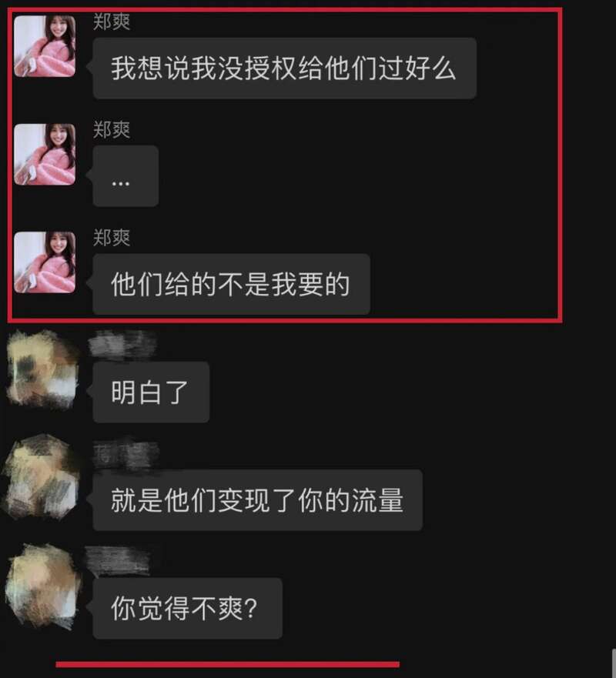Click the red underline below the last message
The image size is (616, 678).
[x=228, y=664]
